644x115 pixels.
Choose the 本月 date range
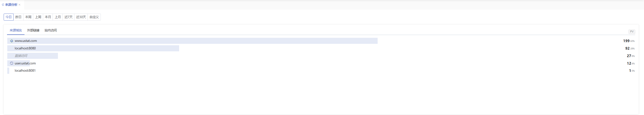48,17
